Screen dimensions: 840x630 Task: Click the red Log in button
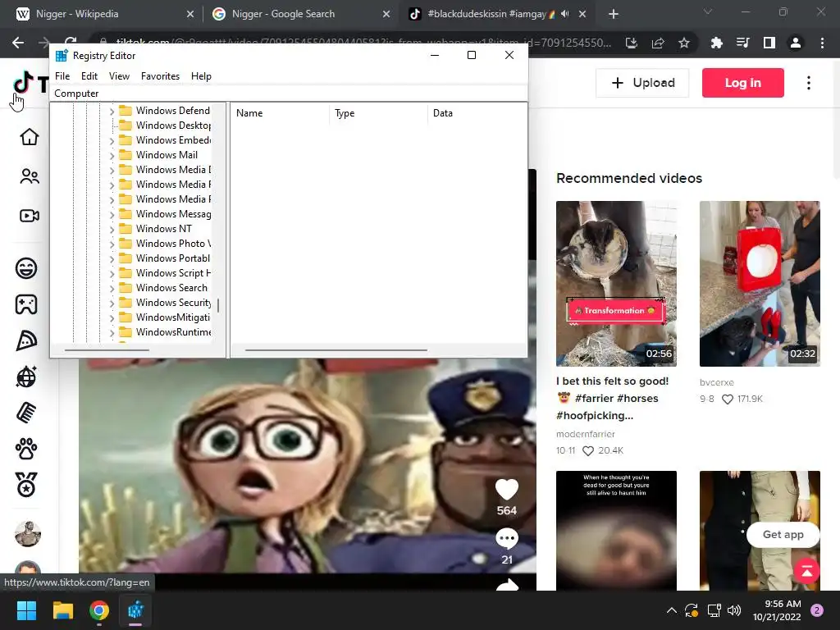tap(742, 83)
